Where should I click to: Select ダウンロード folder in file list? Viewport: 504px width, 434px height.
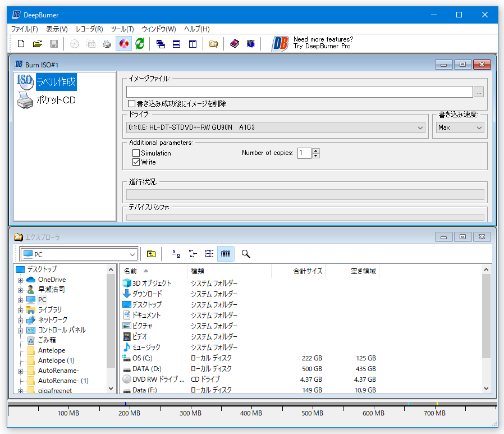(147, 294)
